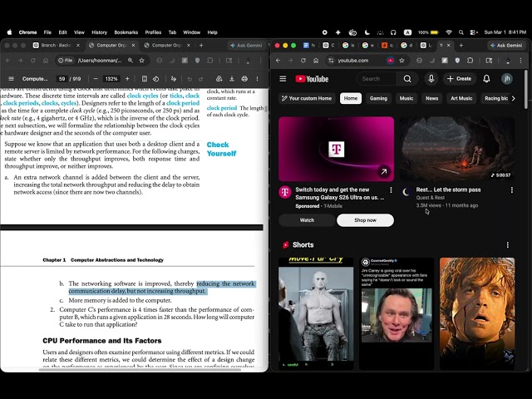Click the YouTube search input field
Viewport: 532px width, 399px height.
377,79
